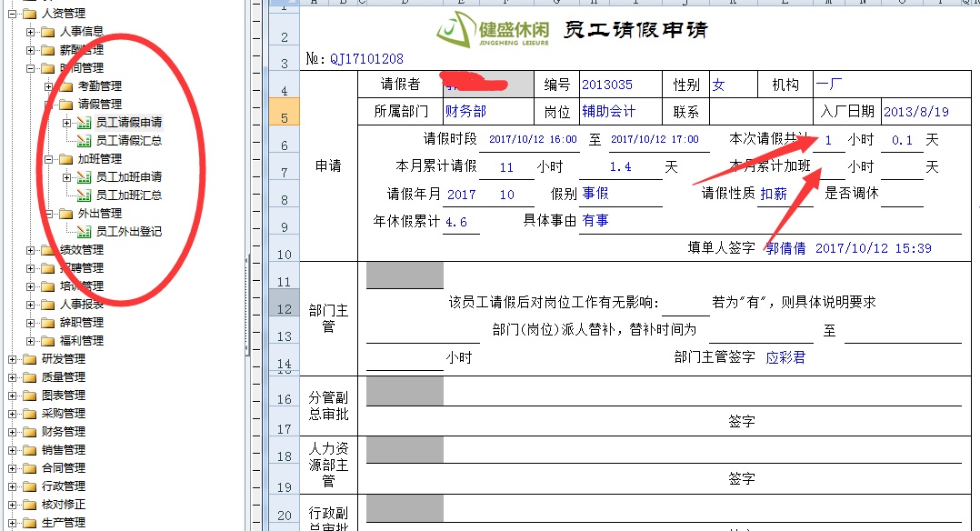The height and width of the screenshot is (531, 980).
Task: Expand the 福利管理 tree node
Action: click(31, 341)
